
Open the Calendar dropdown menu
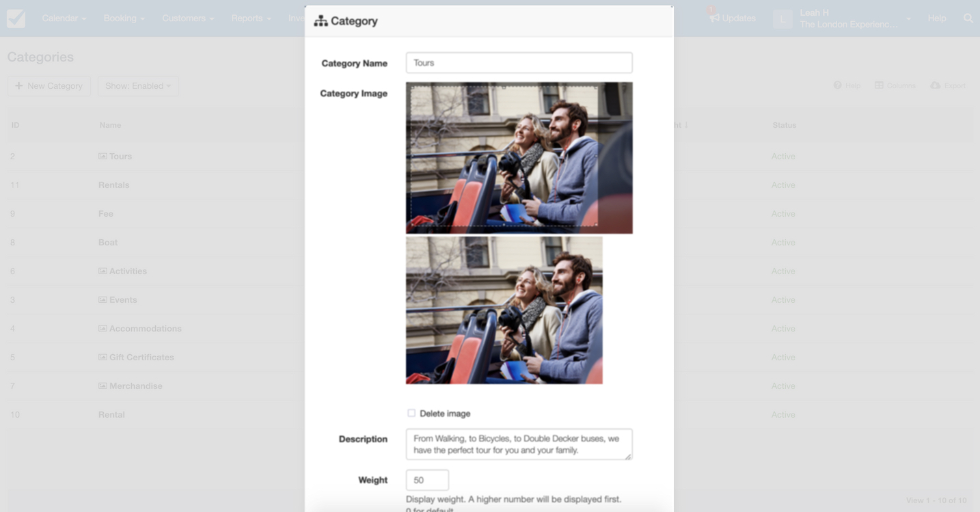pyautogui.click(x=64, y=18)
